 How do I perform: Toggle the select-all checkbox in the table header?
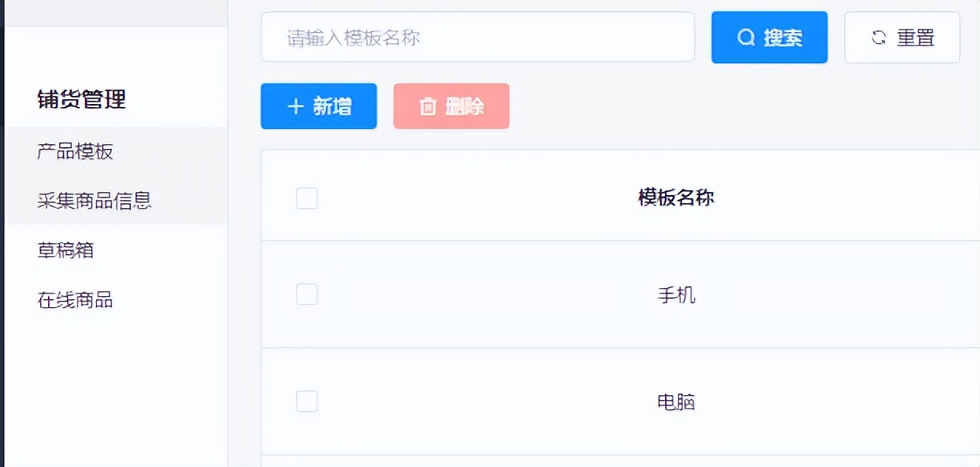[307, 198]
